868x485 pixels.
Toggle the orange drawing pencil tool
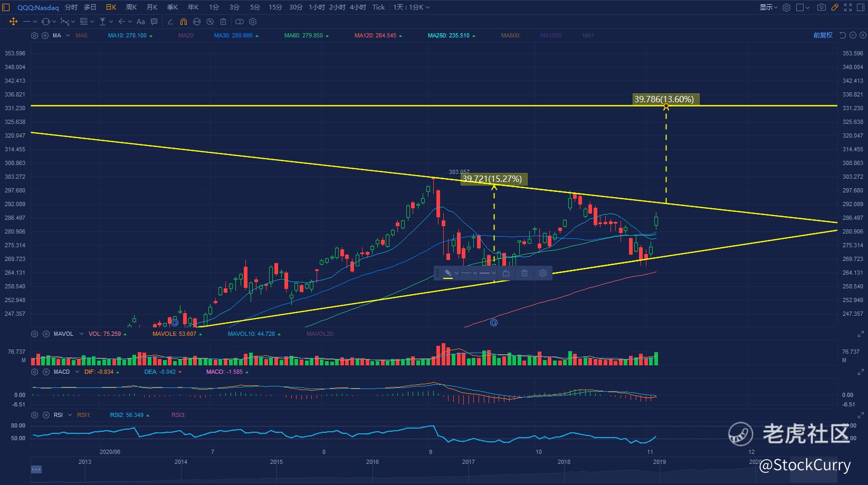835,7
